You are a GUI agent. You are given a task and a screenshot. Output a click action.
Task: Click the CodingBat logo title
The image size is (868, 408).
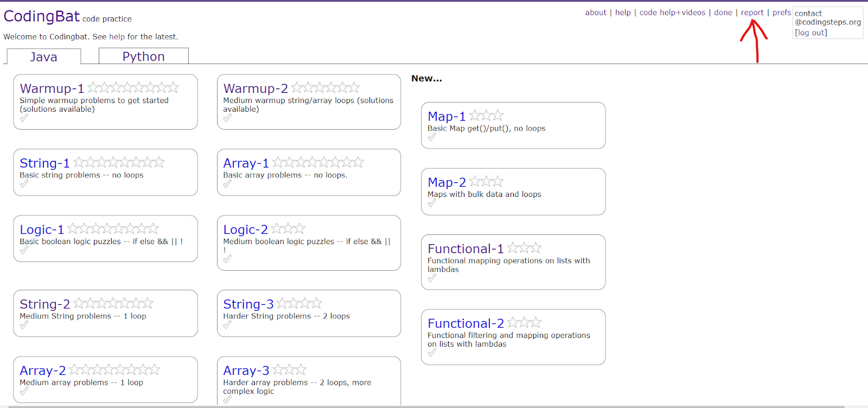coord(42,16)
